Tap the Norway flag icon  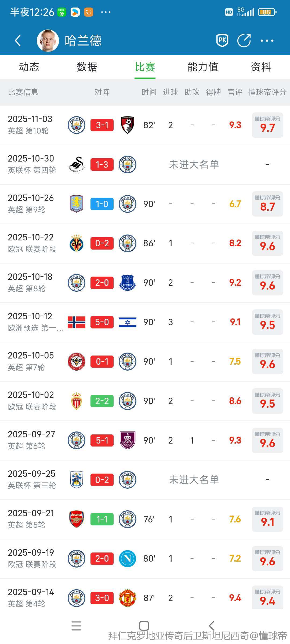point(77,322)
